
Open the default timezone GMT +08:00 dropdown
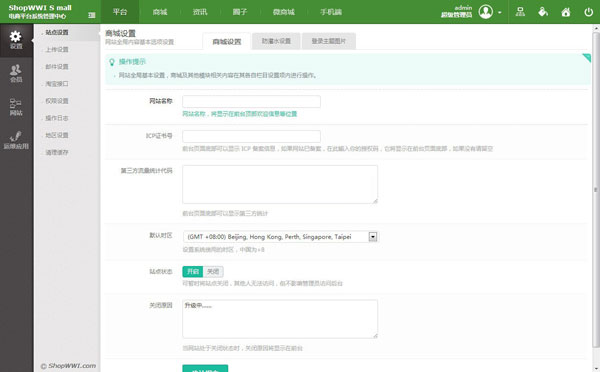281,237
